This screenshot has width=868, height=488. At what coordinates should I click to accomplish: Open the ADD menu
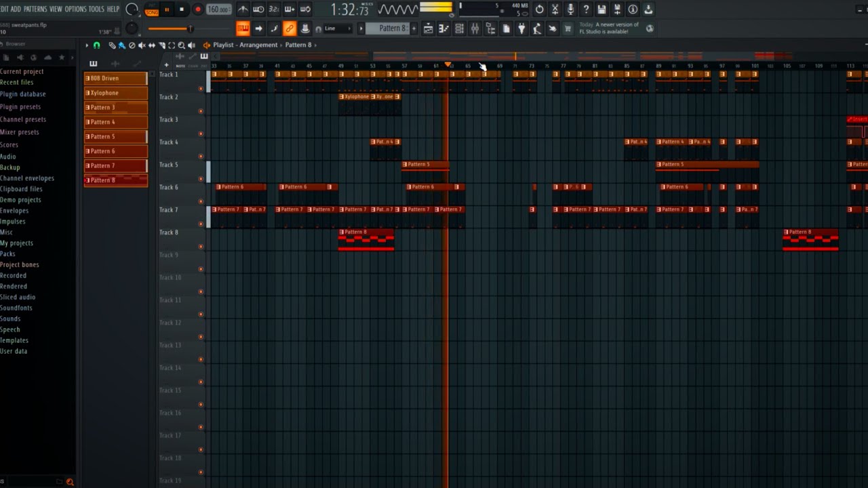pos(16,9)
